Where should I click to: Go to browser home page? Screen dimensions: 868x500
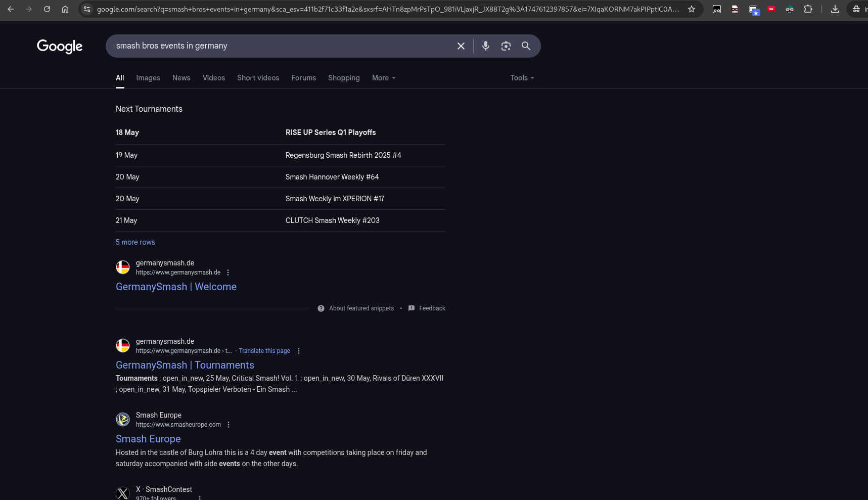click(x=65, y=9)
